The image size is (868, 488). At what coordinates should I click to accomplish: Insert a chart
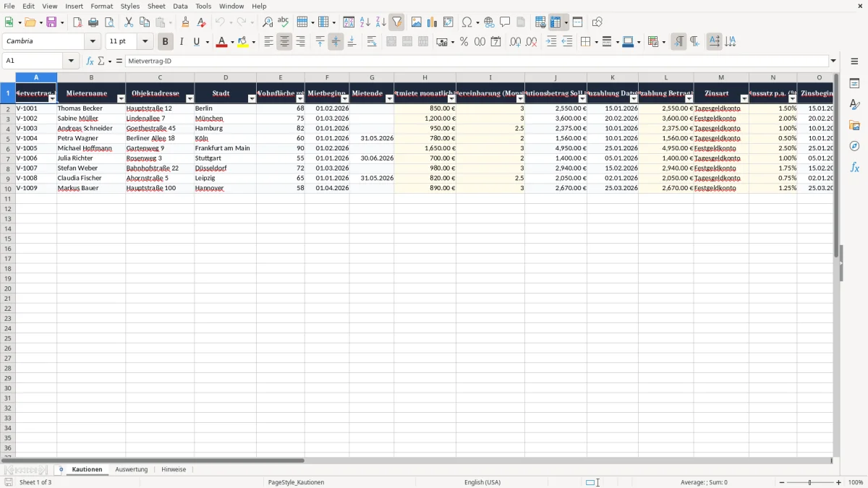[x=433, y=22]
